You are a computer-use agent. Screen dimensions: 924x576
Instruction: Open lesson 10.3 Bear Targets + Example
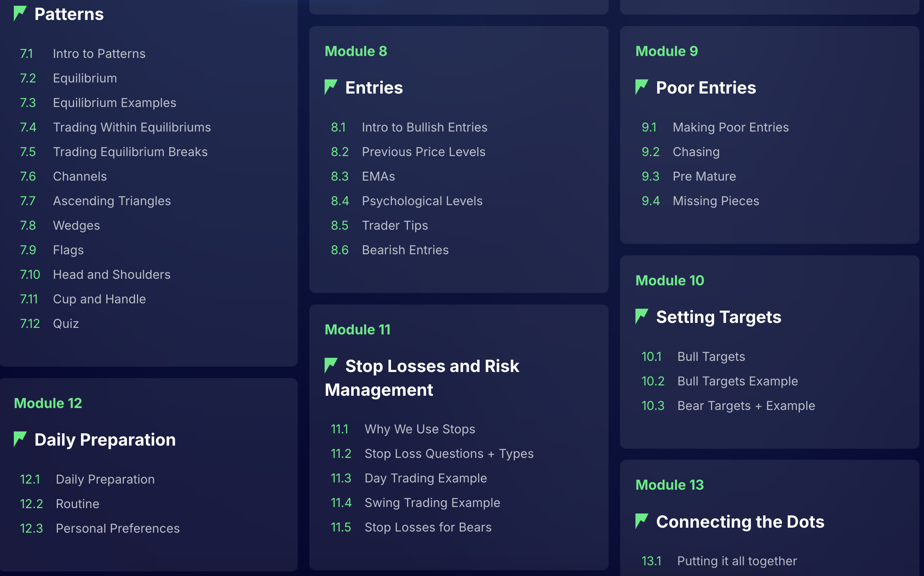pos(746,406)
